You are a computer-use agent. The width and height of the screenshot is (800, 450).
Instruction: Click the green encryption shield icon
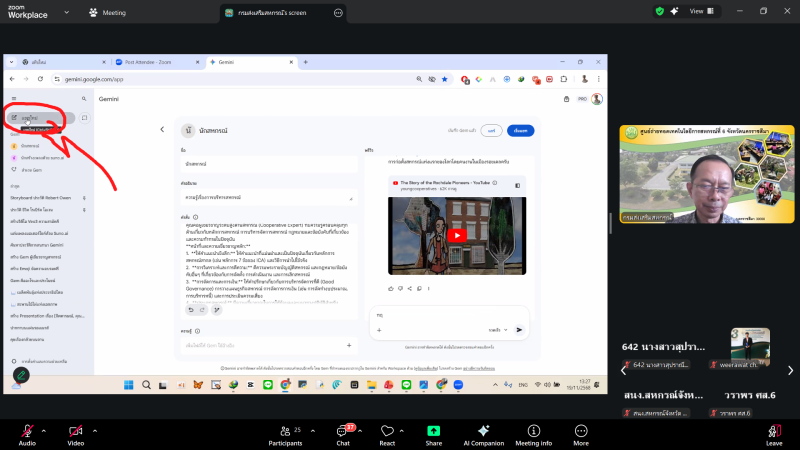[660, 12]
